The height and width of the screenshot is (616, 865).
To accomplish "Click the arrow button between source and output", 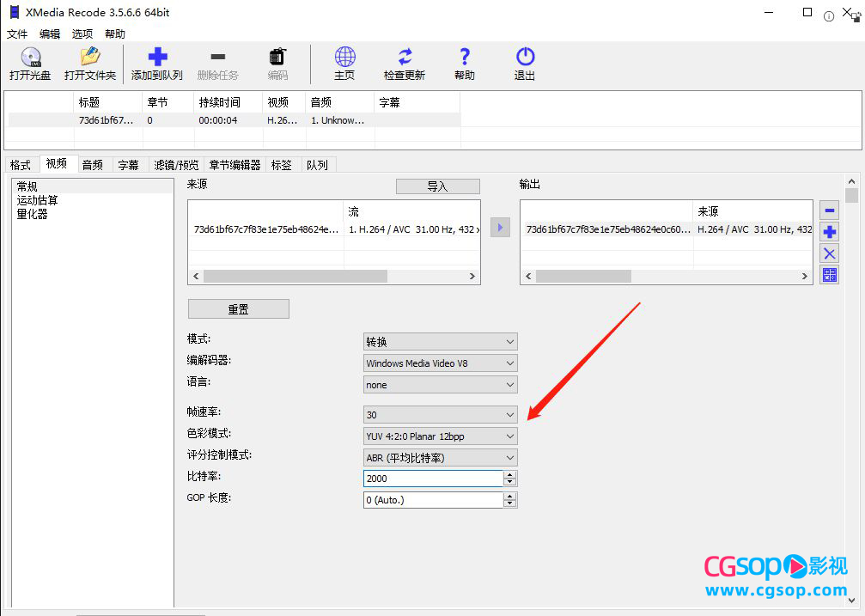I will [x=500, y=228].
